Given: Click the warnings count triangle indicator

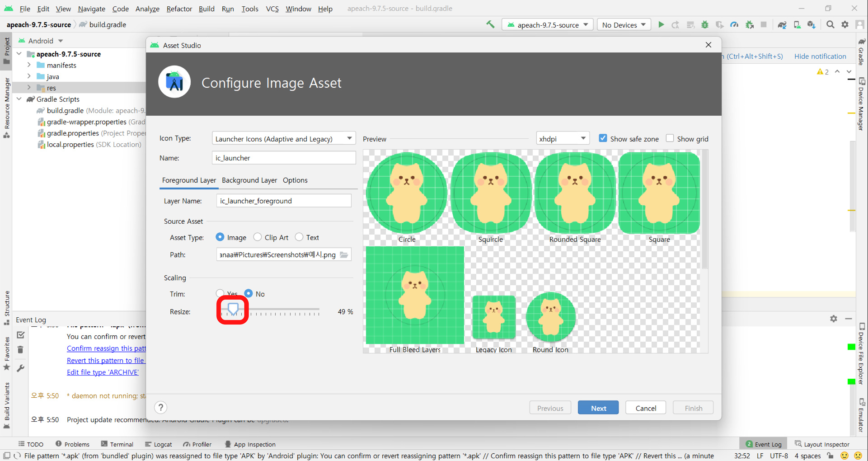Looking at the screenshot, I should [x=822, y=72].
